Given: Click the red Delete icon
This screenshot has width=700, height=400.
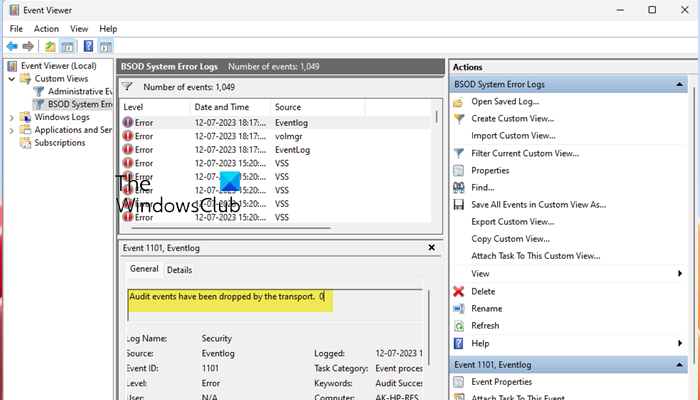Looking at the screenshot, I should 459,291.
